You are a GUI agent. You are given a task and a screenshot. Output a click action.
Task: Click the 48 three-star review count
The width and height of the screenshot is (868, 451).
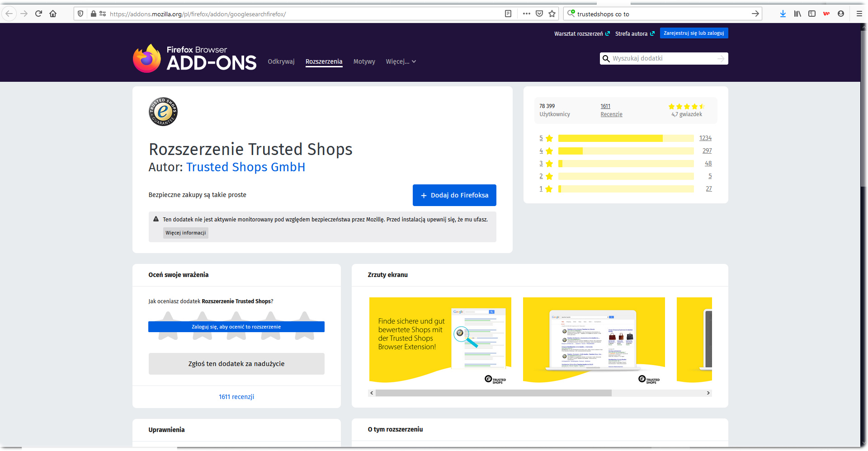[708, 164]
